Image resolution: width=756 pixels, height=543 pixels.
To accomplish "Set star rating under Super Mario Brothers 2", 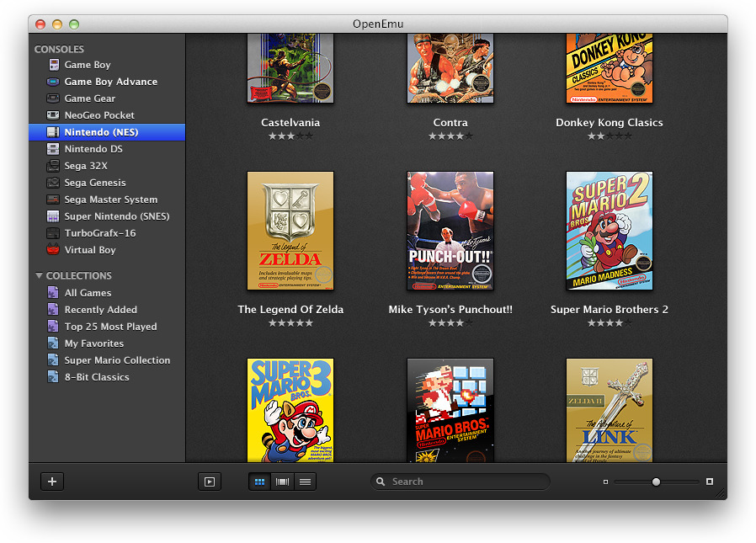I will point(610,322).
